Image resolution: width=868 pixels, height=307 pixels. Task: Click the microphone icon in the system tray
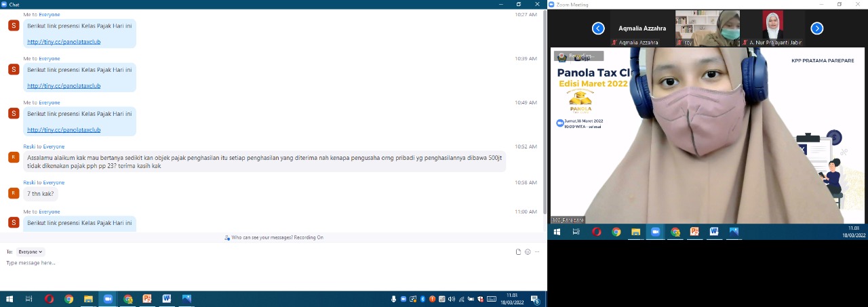(393, 299)
